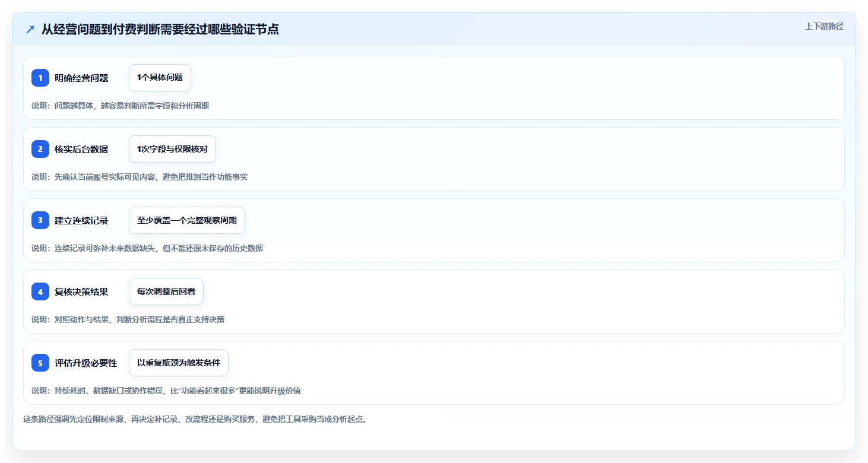Click the arrow icon beside the panel title
Image resolution: width=868 pixels, height=463 pixels.
click(30, 30)
